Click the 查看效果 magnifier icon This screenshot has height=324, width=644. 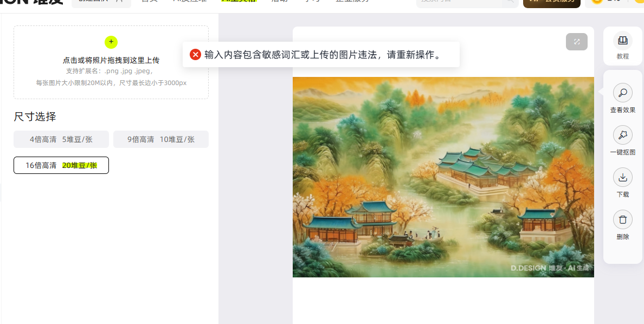623,93
